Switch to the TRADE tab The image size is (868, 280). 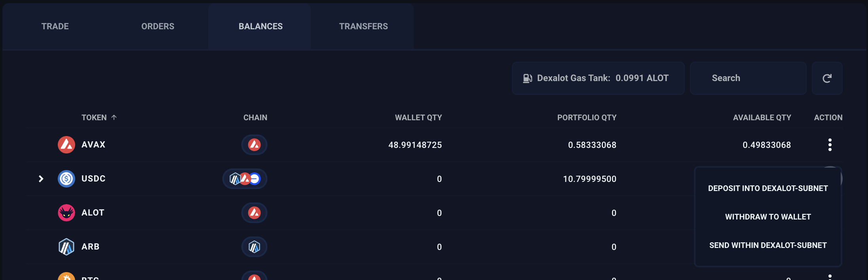(55, 26)
